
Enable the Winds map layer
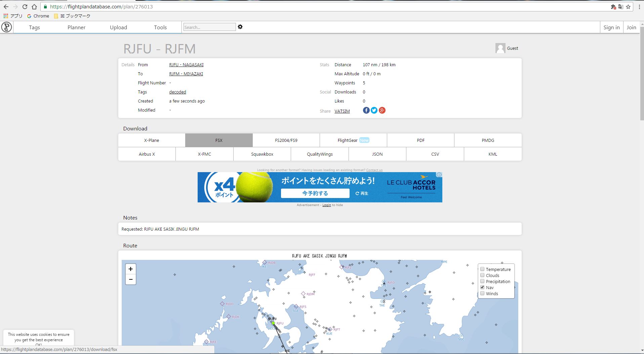point(482,293)
